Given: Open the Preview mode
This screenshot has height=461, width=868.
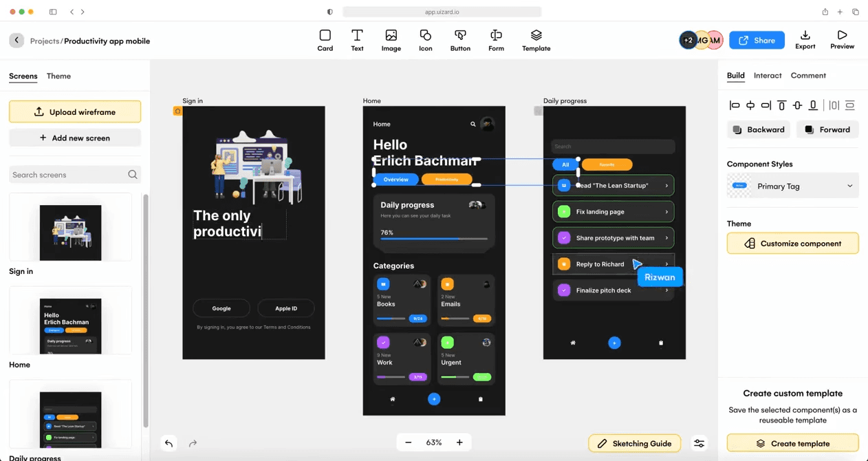Looking at the screenshot, I should click(842, 40).
